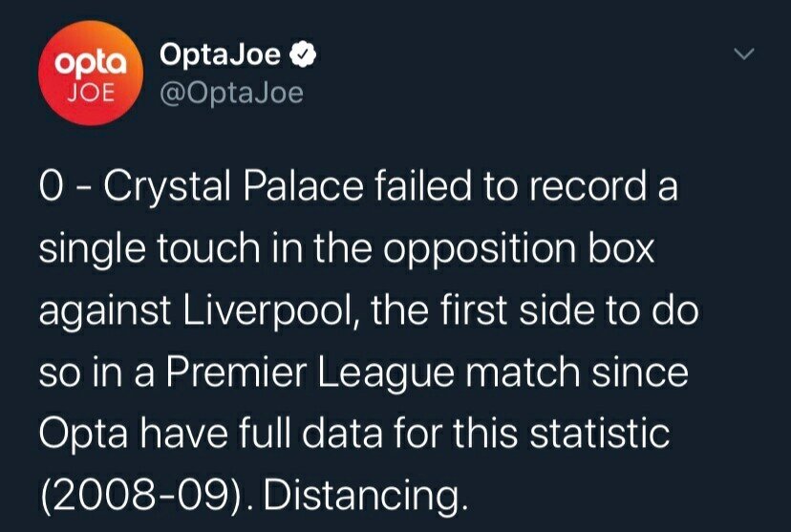Screen dimensions: 791x532
Task: Click the leading "0" in the tweet
Action: (50, 185)
